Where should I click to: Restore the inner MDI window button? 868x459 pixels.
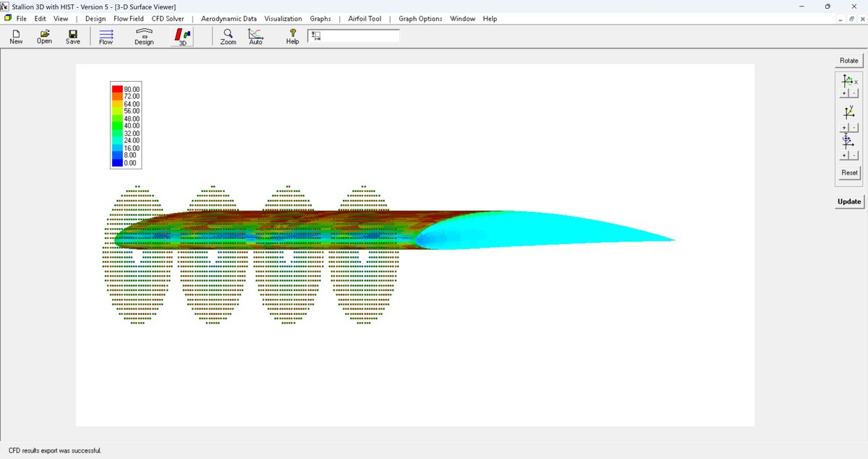tap(851, 19)
